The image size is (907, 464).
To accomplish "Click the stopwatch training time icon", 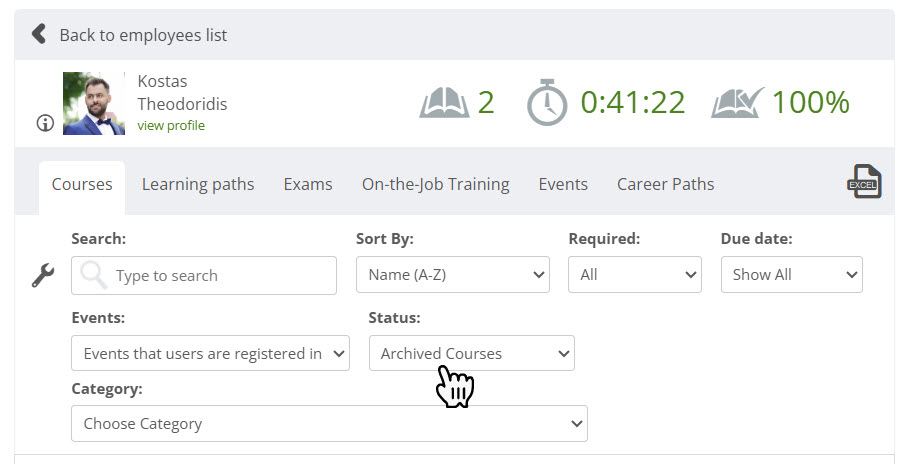I will tap(547, 102).
